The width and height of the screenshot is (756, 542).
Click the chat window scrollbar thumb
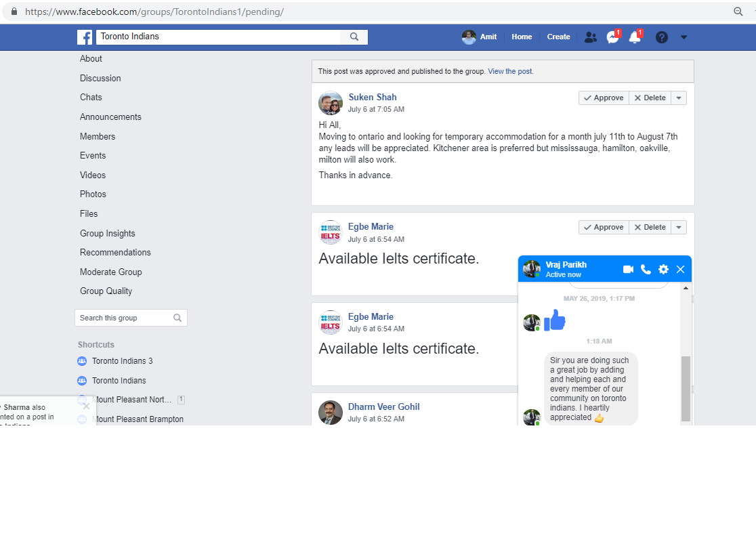pos(686,388)
